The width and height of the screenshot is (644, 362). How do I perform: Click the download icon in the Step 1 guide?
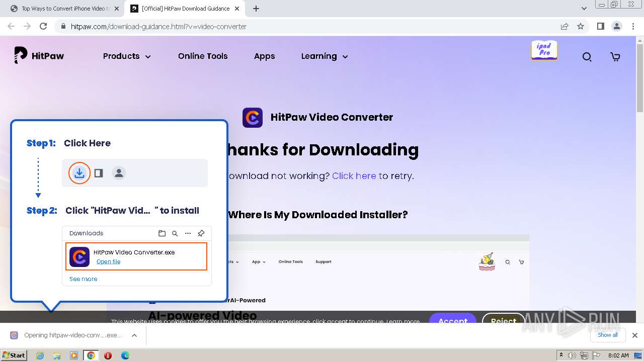(79, 173)
